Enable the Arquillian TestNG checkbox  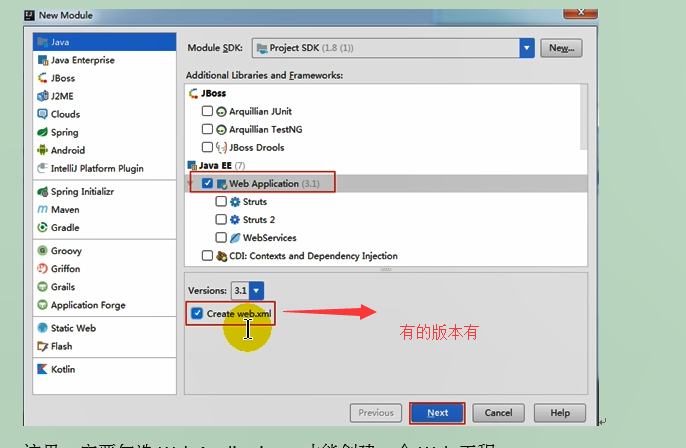(207, 129)
